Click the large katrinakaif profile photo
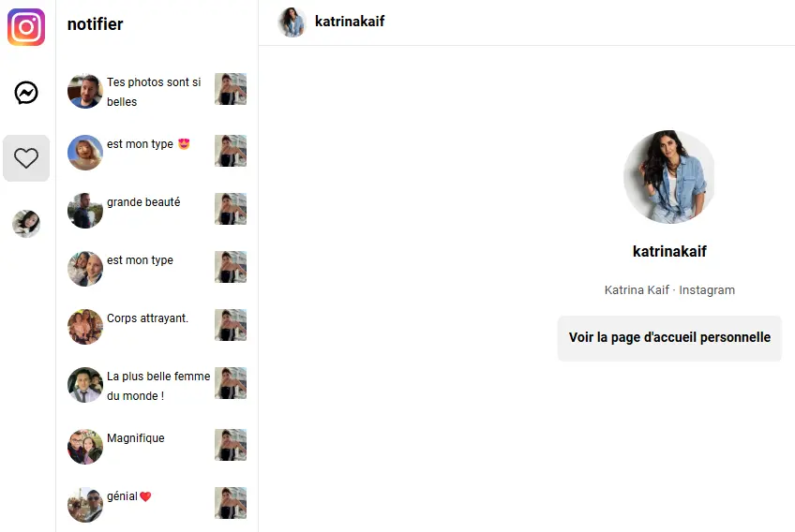Image resolution: width=795 pixels, height=532 pixels. [669, 177]
